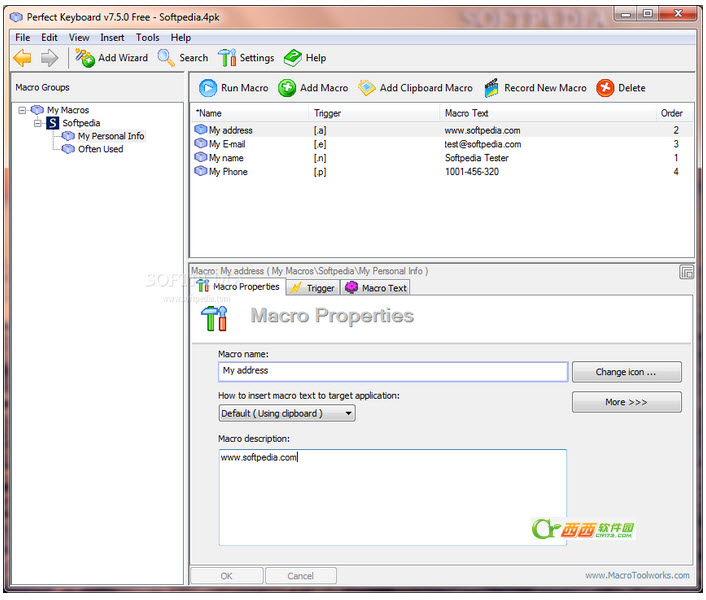This screenshot has height=600, width=706.
Task: Click the gray forward arrow icon
Action: pyautogui.click(x=49, y=58)
